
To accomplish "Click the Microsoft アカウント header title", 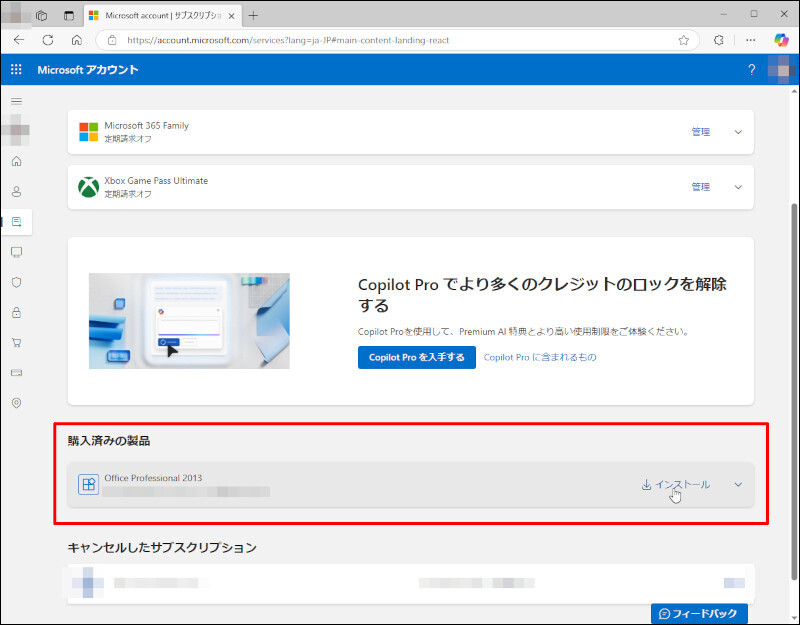I will (x=88, y=69).
